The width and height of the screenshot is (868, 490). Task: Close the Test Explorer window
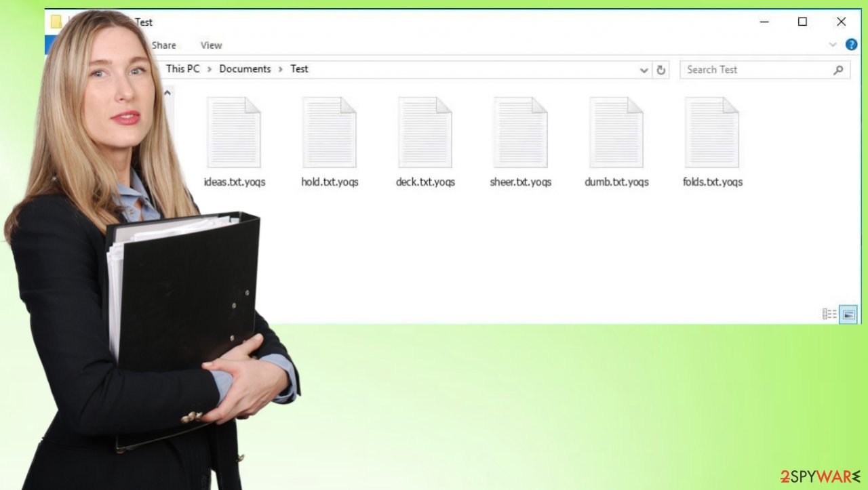pyautogui.click(x=841, y=22)
